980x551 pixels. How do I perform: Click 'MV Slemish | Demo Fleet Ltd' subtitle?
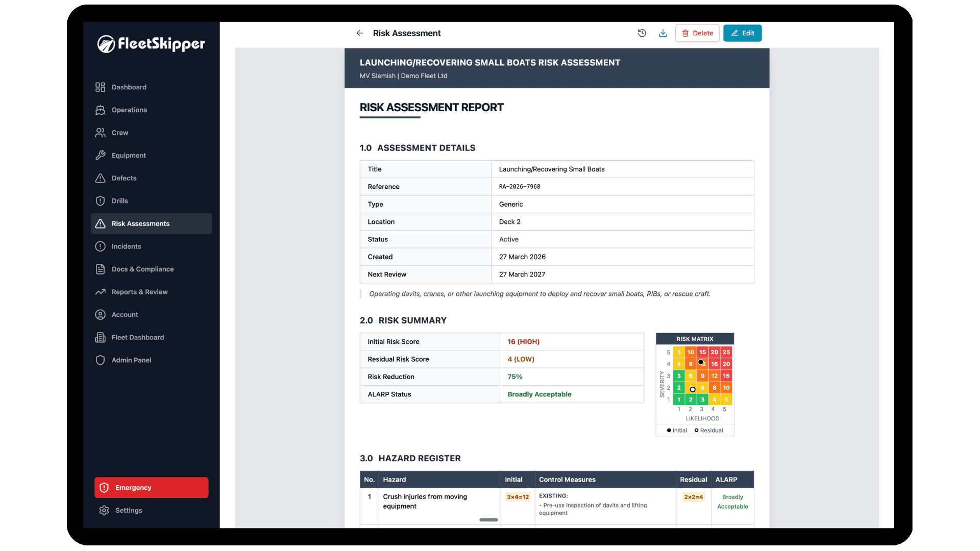[403, 76]
